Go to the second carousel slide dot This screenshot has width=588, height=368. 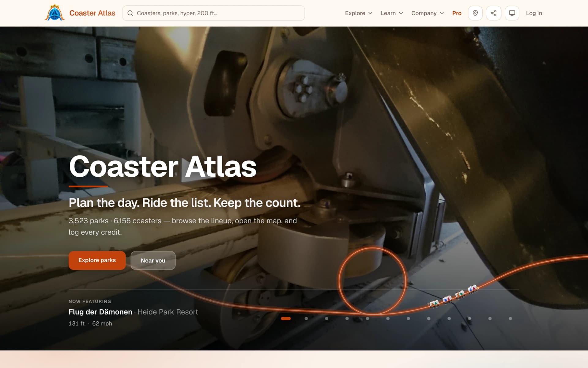point(306,319)
